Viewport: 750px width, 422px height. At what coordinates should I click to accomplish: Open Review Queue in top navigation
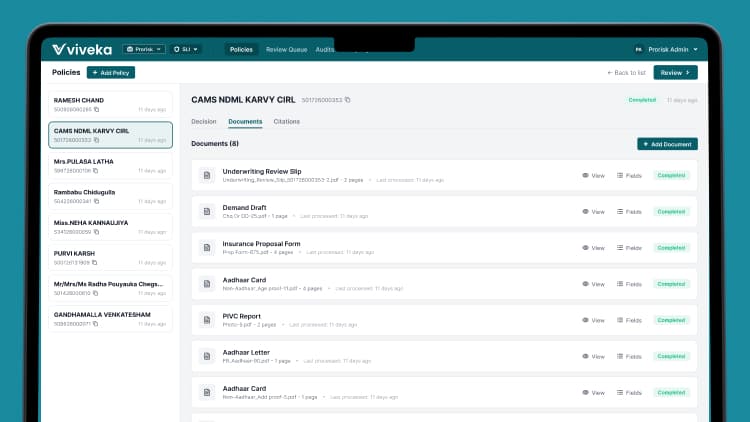pos(287,49)
